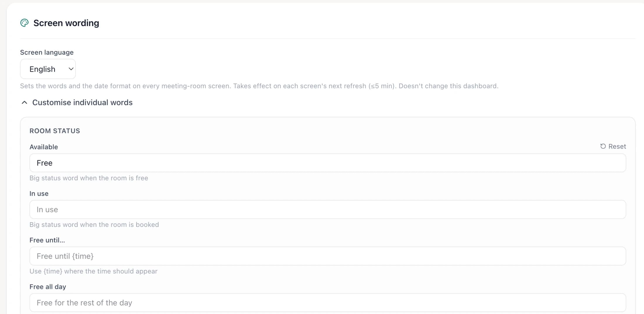Screen dimensions: 644x314
Task: Collapse the Customise individual words section
Action: 76,102
